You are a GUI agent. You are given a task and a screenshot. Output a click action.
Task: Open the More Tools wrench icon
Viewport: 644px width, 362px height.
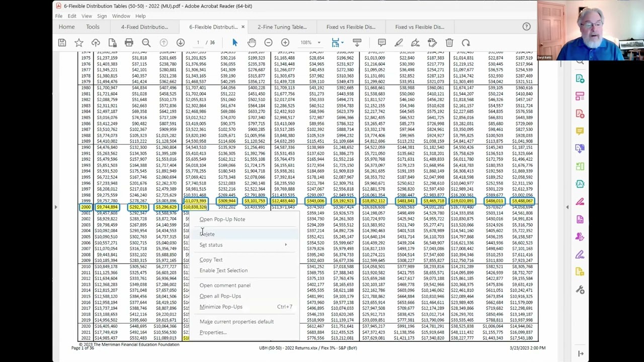tap(580, 290)
